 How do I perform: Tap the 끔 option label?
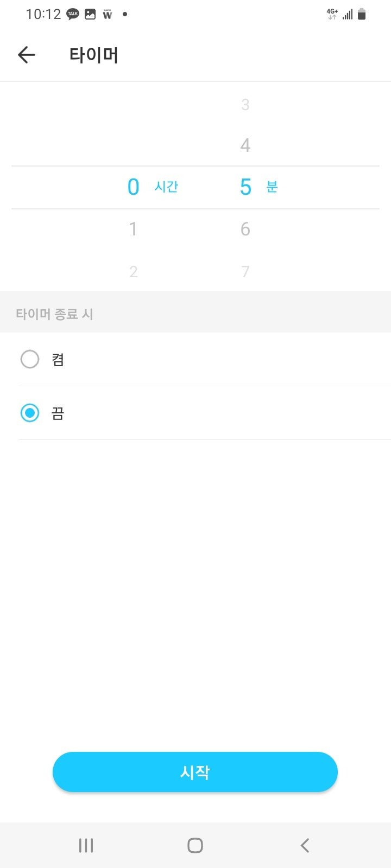(x=58, y=413)
